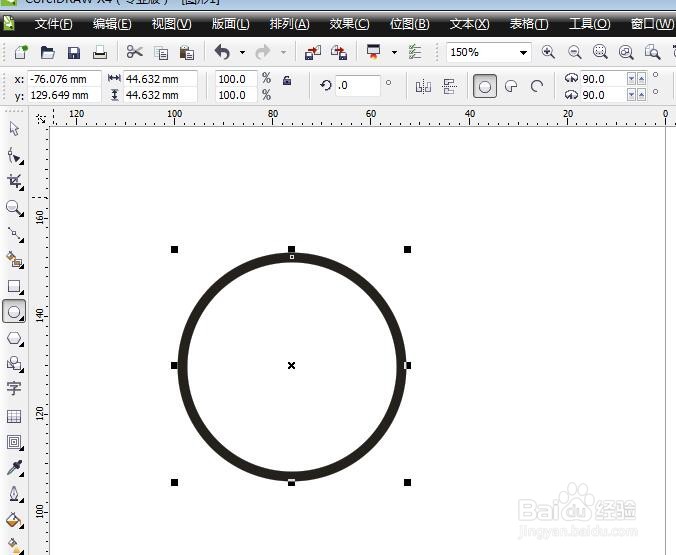The width and height of the screenshot is (676, 555).
Task: Choose the full Ellipse shape mode
Action: coord(485,86)
